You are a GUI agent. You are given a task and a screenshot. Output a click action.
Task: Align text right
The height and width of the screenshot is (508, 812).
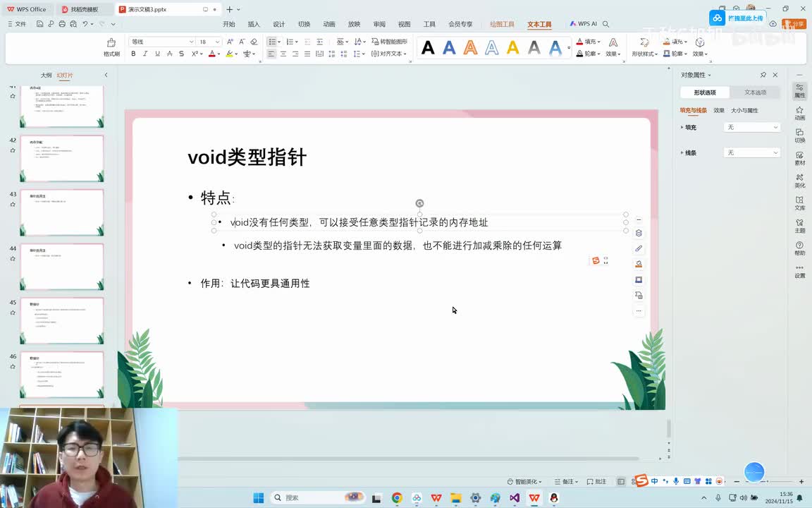pos(295,54)
